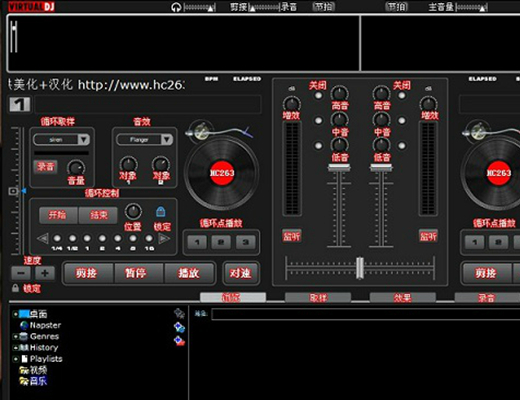Click the 音乐 folder icon

click(x=24, y=381)
